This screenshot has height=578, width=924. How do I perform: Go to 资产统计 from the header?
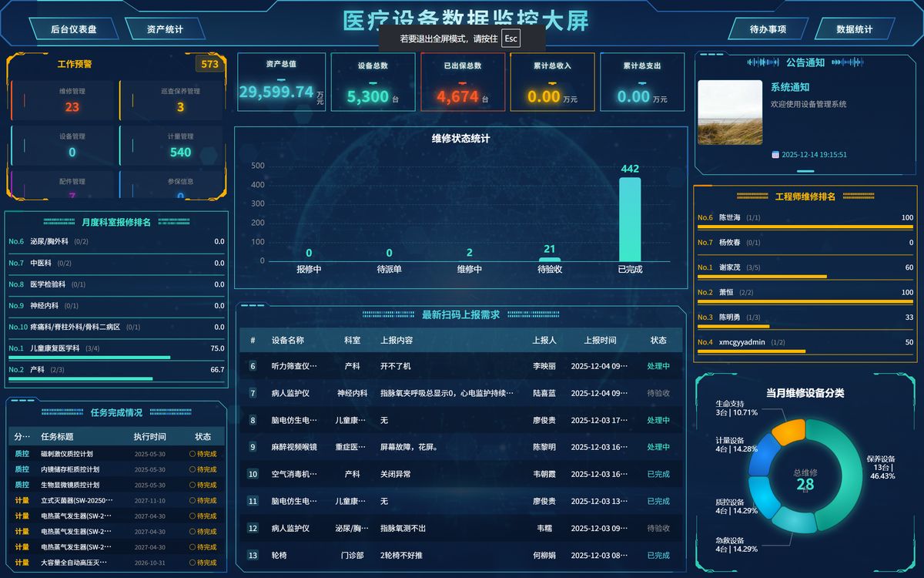point(165,29)
